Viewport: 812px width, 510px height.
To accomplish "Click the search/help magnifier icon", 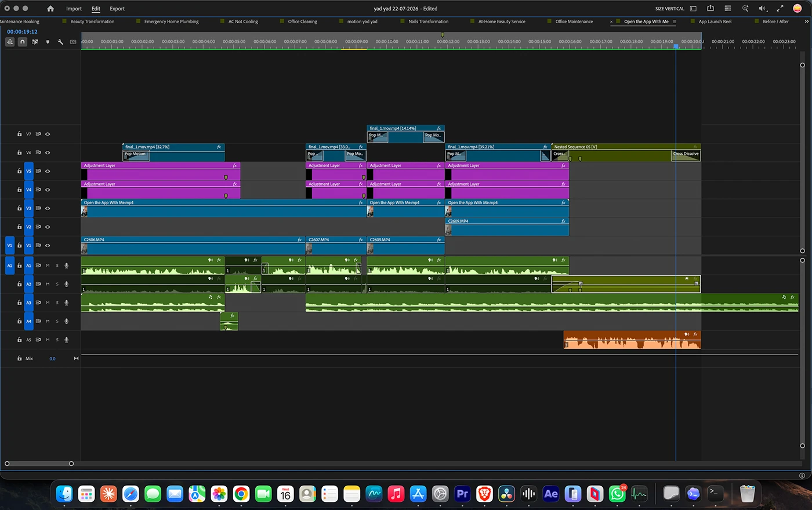I will coord(745,9).
